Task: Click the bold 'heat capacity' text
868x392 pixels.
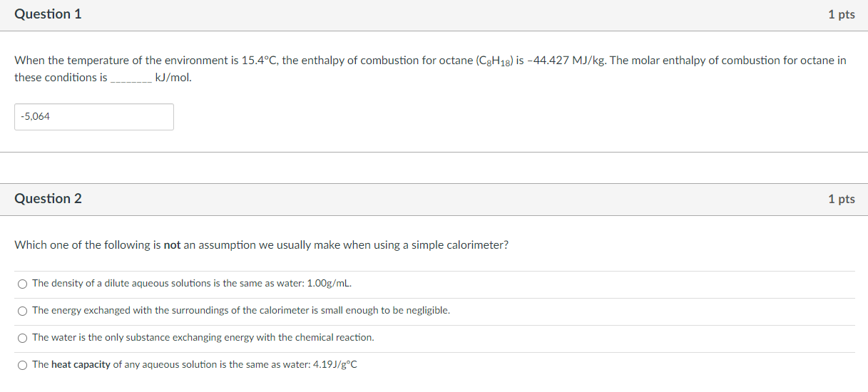Action: (x=81, y=364)
